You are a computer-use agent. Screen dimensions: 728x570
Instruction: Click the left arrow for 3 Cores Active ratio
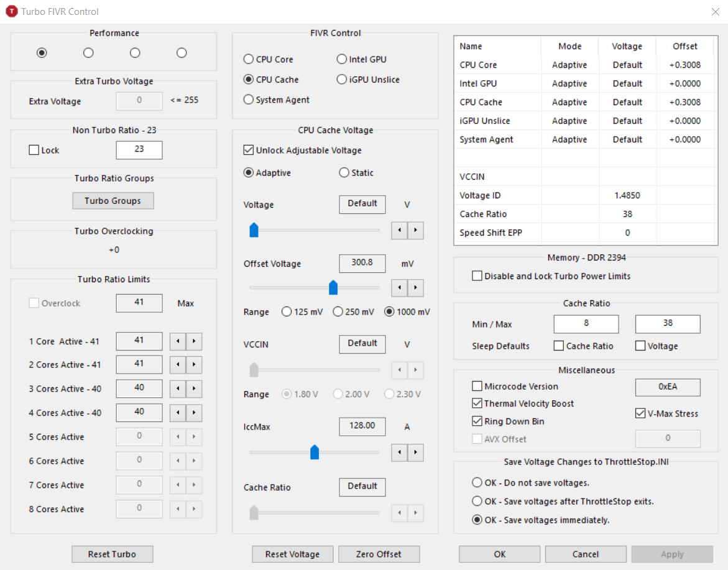coord(178,388)
